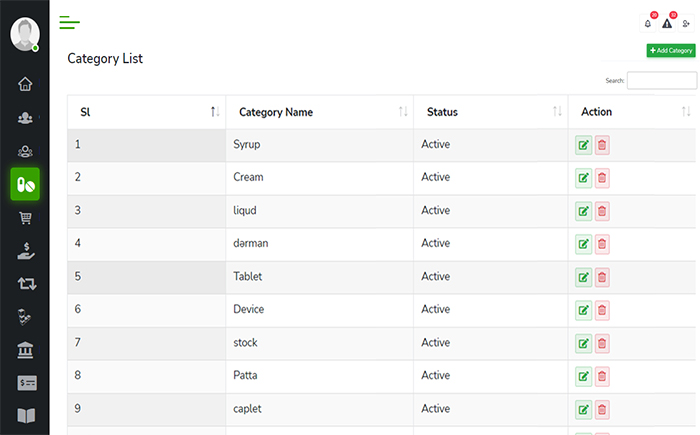Sort table by Category Name column
Viewport: 700px width, 435px height.
(x=402, y=112)
